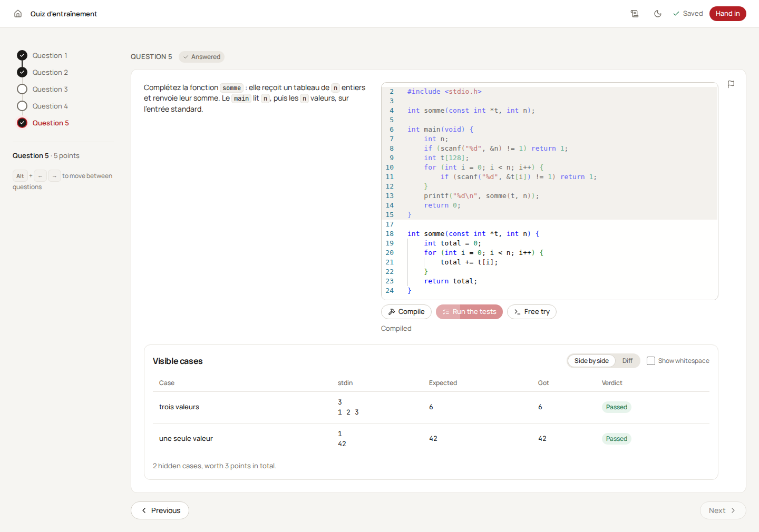Screen dimensions: 759x532
Task: Click inside the code editor at 'return total;'
Action: point(451,281)
